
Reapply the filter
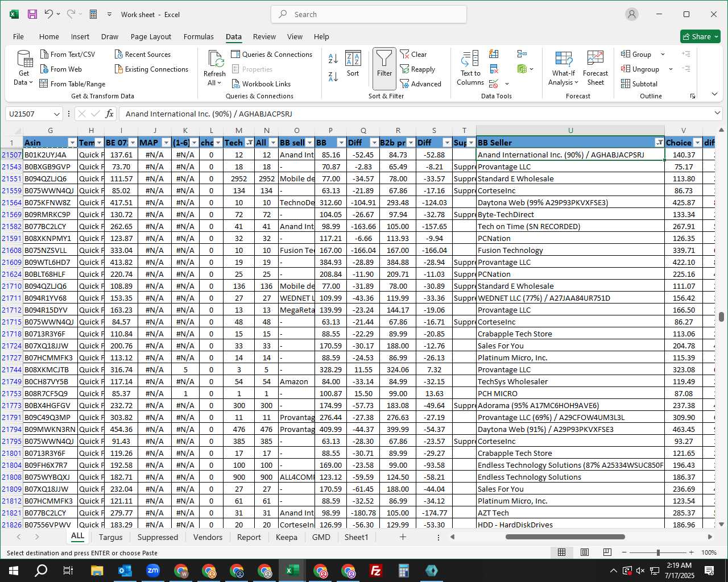pos(417,69)
